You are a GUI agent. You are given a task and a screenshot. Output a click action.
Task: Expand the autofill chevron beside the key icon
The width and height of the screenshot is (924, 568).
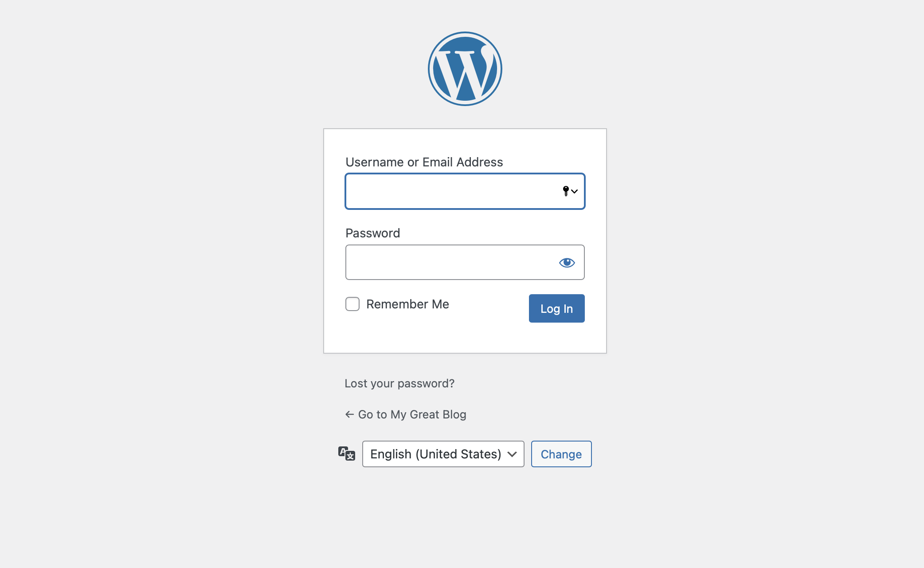575,191
